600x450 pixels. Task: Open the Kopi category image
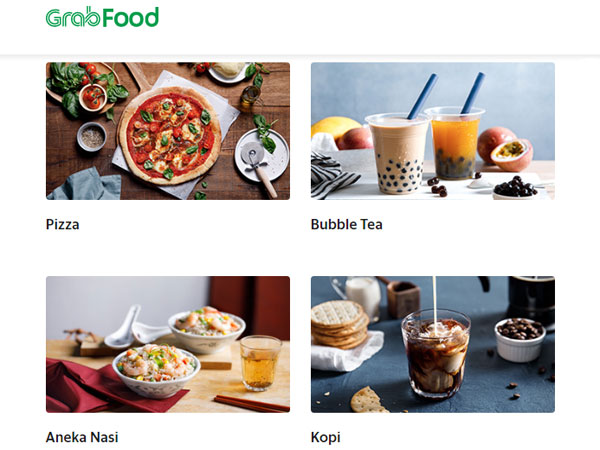433,344
